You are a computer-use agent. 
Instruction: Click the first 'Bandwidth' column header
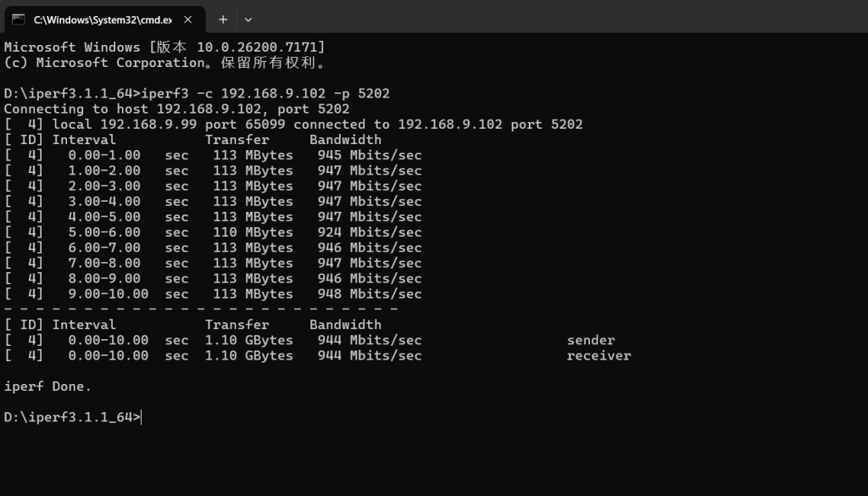point(345,140)
